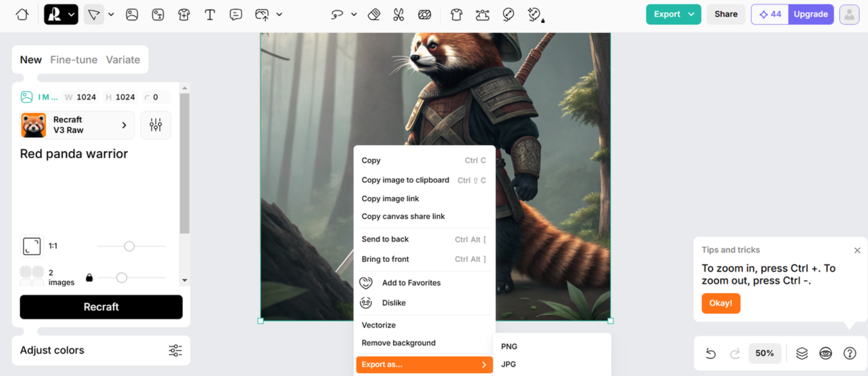The height and width of the screenshot is (376, 868).
Task: Click the Home icon
Action: (22, 14)
